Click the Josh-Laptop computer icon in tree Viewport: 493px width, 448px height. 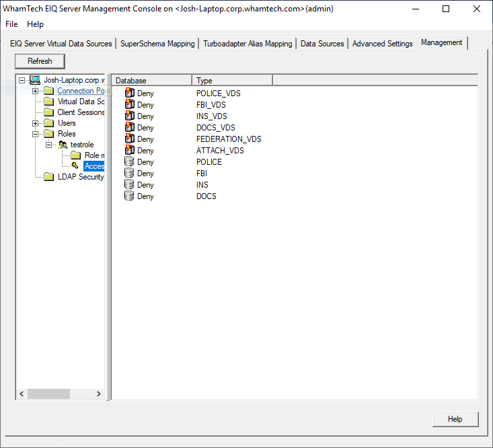35,80
